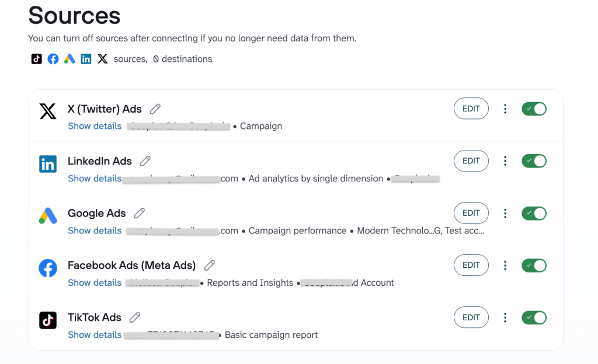This screenshot has width=598, height=364.
Task: Disable the X (Twitter) Ads source toggle
Action: (x=534, y=108)
